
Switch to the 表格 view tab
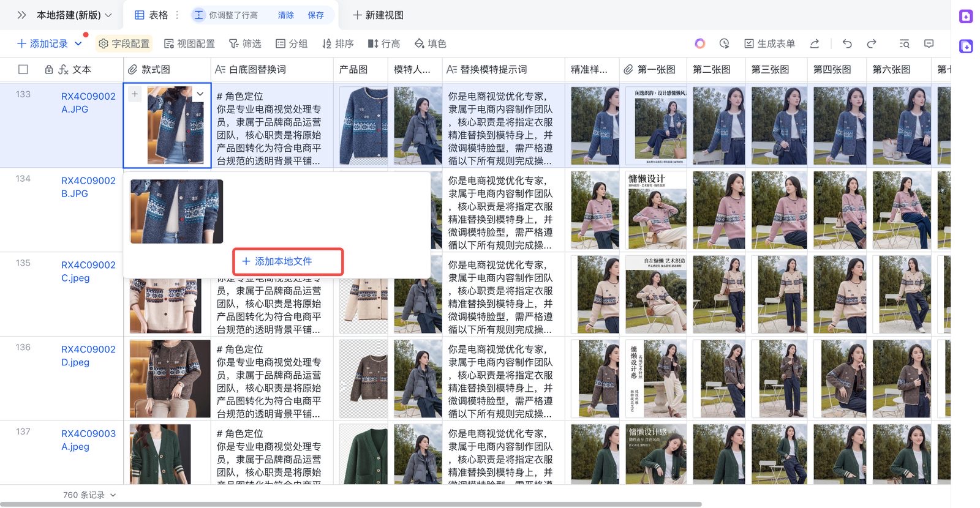click(x=151, y=15)
